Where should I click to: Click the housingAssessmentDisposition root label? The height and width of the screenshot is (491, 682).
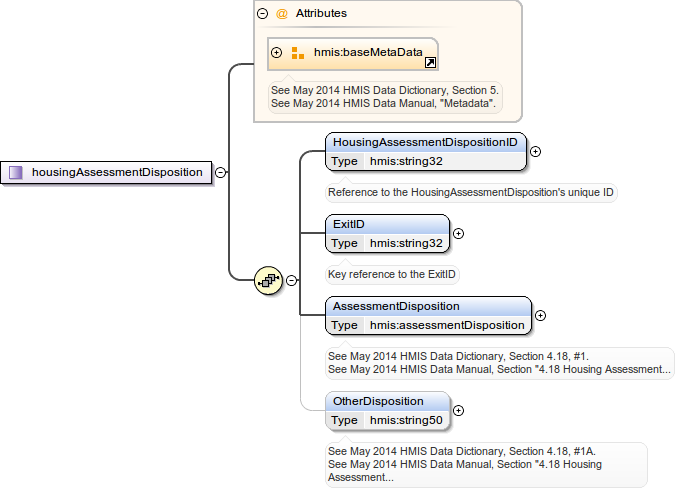[x=117, y=172]
